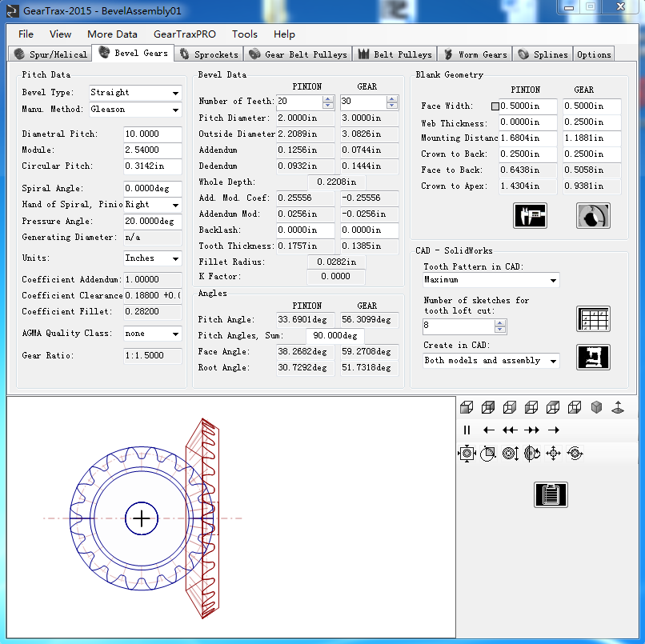The image size is (645, 644).
Task: Select the zoom in/out gear icon
Action: [x=511, y=454]
